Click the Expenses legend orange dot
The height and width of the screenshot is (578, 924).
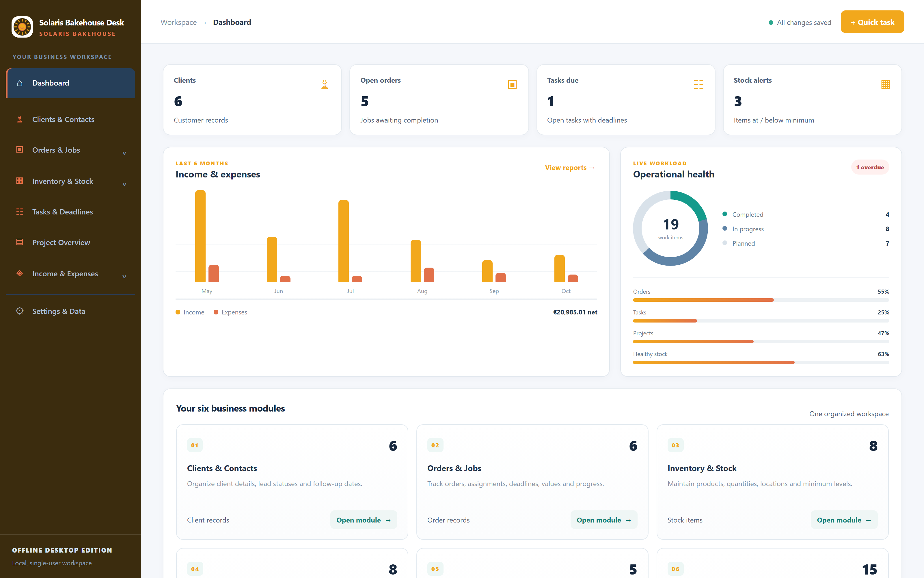216,312
